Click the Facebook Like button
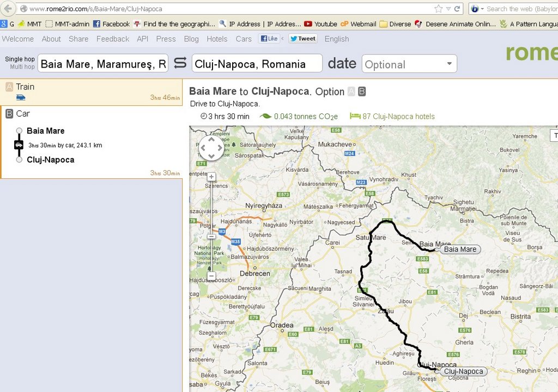 point(269,39)
